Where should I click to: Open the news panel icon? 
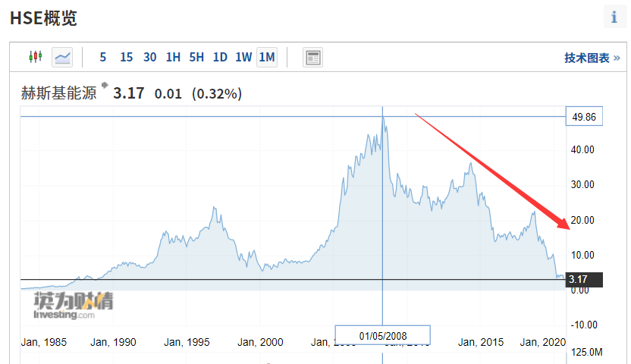pos(312,57)
